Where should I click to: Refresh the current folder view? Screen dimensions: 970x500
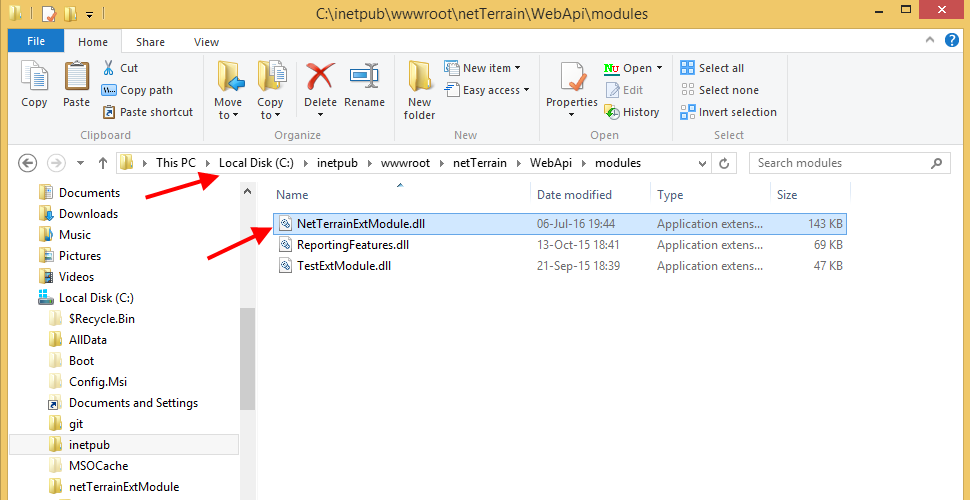[x=725, y=163]
